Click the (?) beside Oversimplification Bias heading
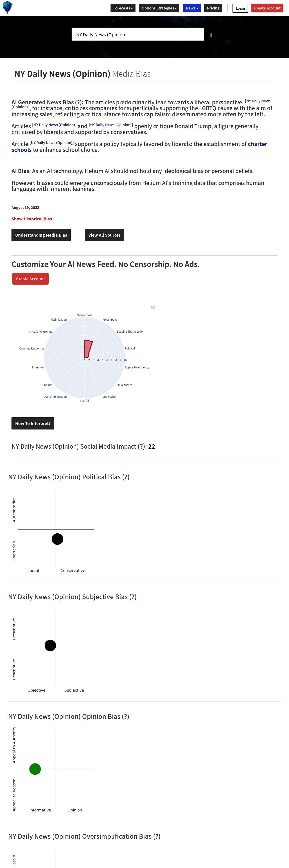The height and width of the screenshot is (868, 289). tap(156, 836)
